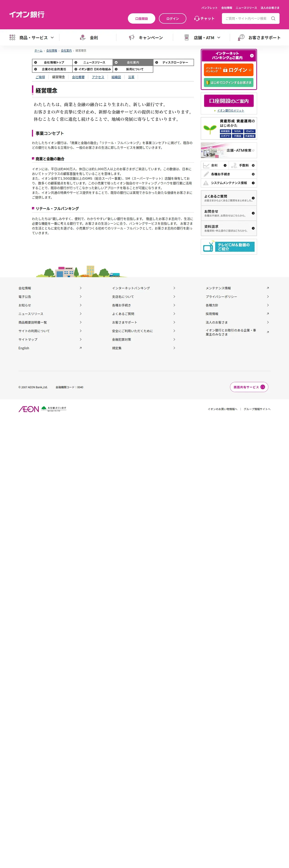Image resolution: width=289 pixels, height=868 pixels.
Task: Click the 金利 hand-coin icon
Action: point(83,37)
